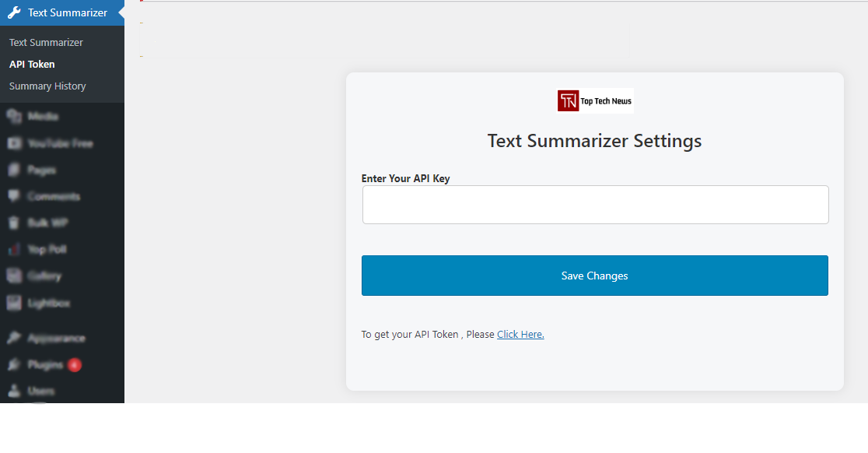Click the Media menu icon
The height and width of the screenshot is (453, 868).
click(15, 116)
